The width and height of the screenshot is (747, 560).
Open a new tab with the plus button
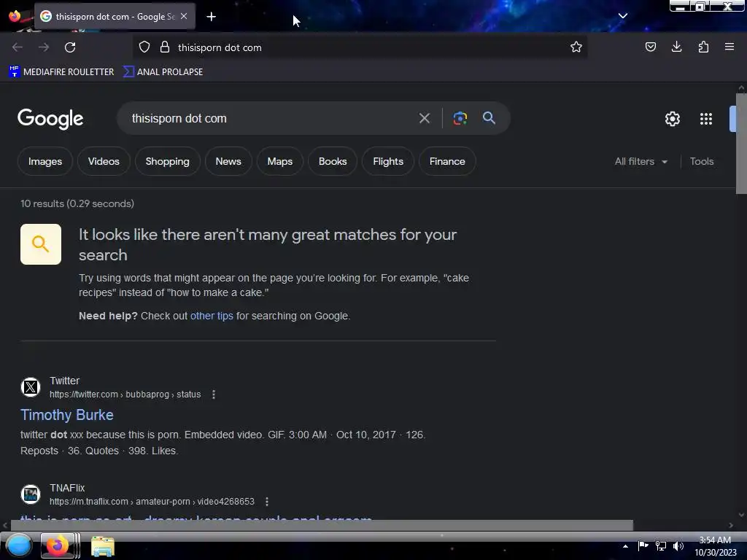click(211, 17)
